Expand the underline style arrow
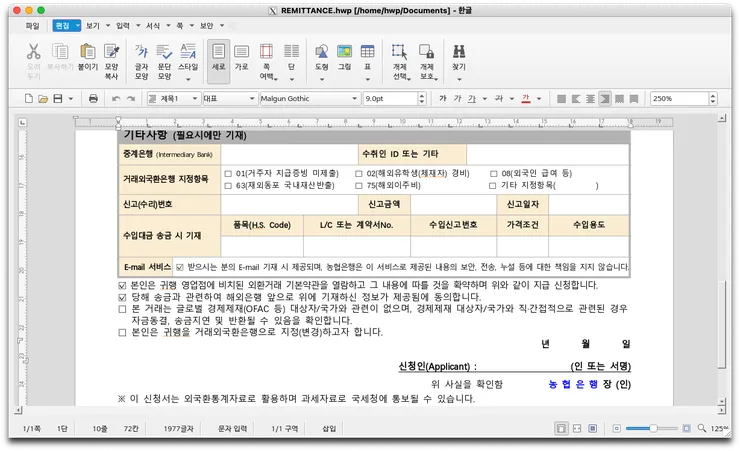Viewport: 740px width, 451px height. (485, 99)
